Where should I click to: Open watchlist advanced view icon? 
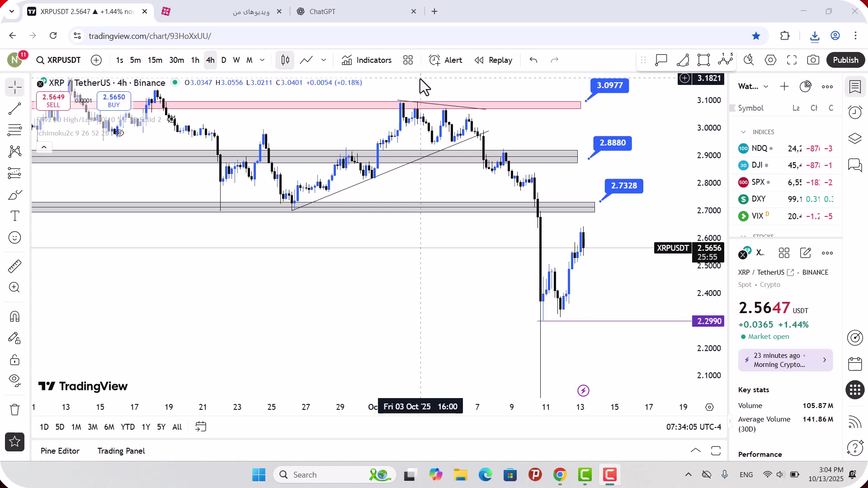pyautogui.click(x=806, y=86)
